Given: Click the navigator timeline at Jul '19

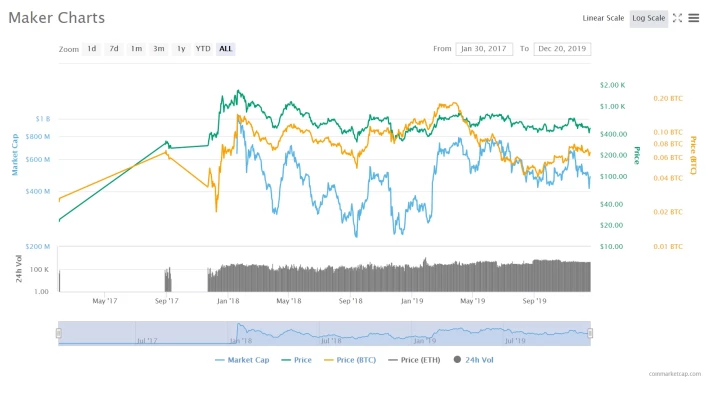Looking at the screenshot, I should [515, 341].
